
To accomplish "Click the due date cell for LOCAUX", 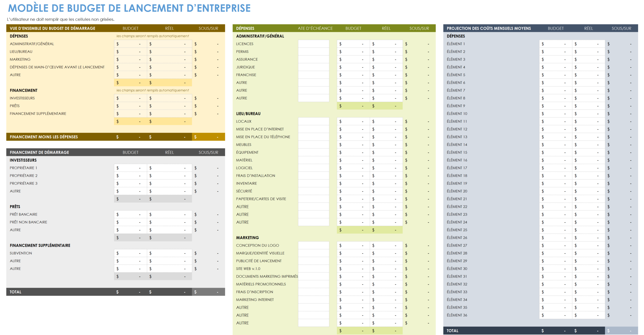I will (x=314, y=121).
